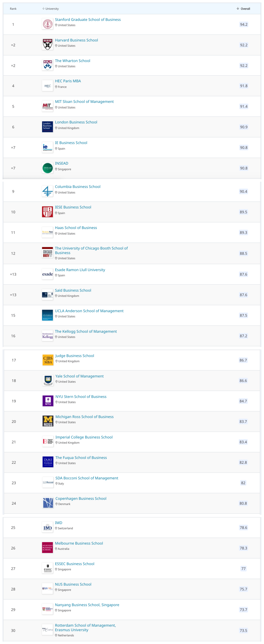The width and height of the screenshot is (264, 644).
Task: Visit UCLA Anderson School of Management page
Action: [x=89, y=310]
